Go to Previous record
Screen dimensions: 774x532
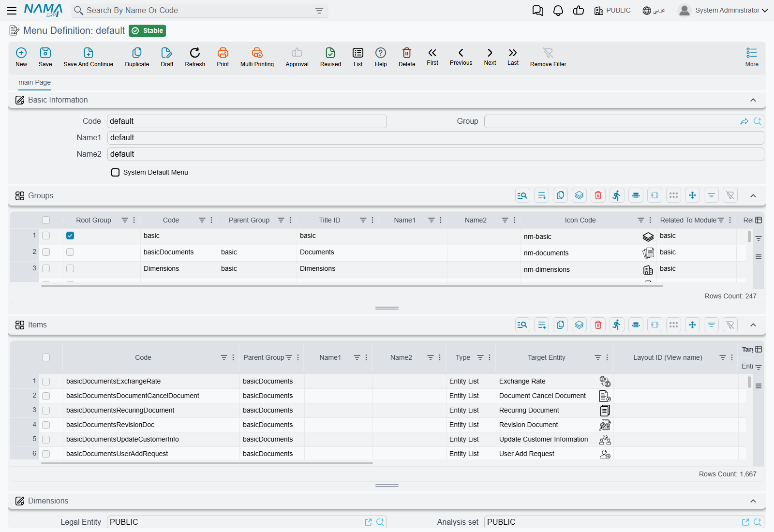click(x=461, y=57)
